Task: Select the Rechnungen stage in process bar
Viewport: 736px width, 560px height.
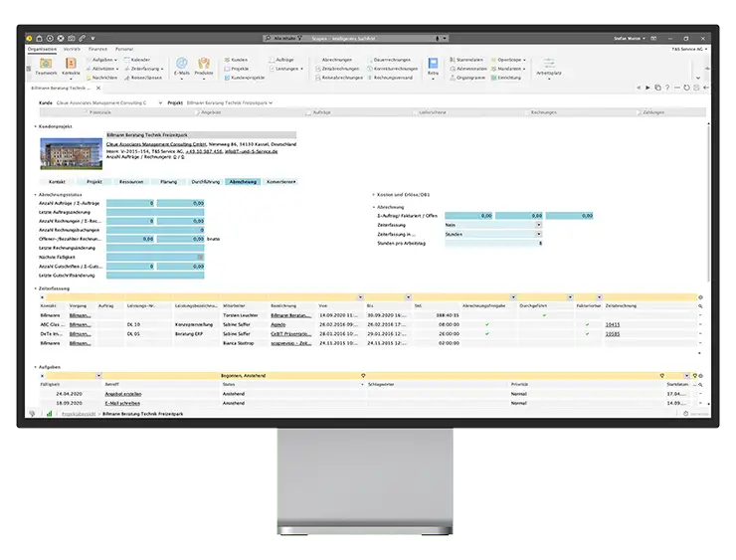Action: tap(539, 112)
